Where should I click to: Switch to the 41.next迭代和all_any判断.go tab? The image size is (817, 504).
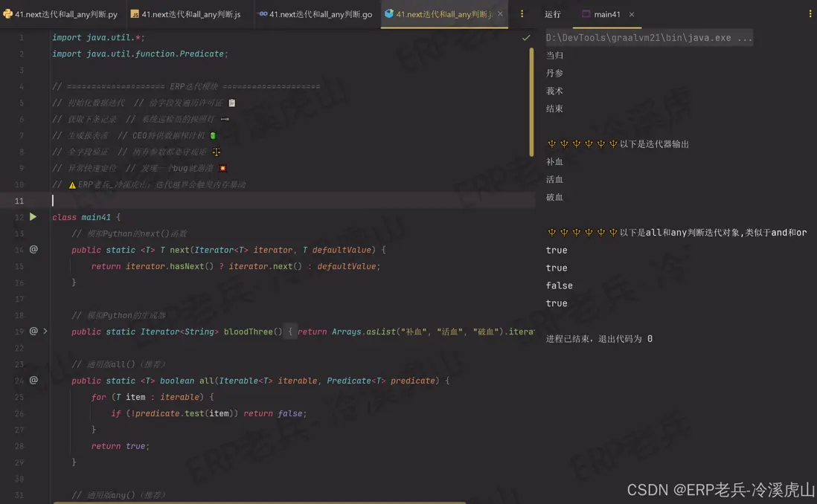click(315, 14)
